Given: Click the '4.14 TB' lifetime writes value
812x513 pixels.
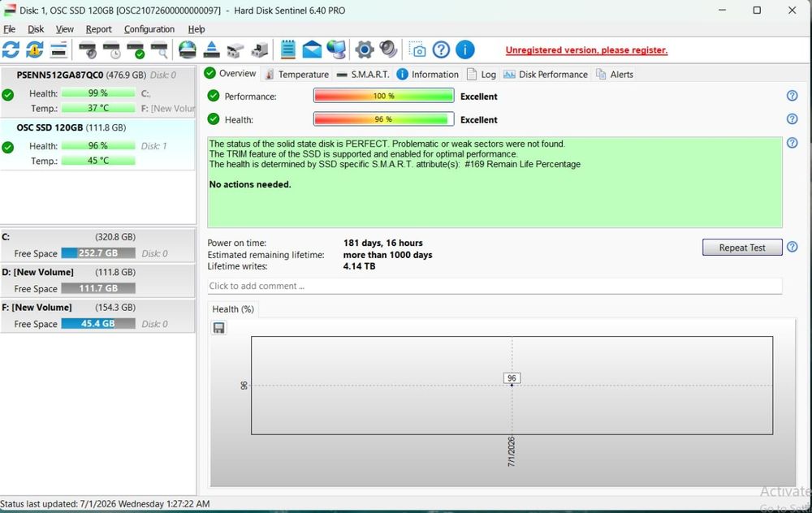Looking at the screenshot, I should (x=359, y=266).
